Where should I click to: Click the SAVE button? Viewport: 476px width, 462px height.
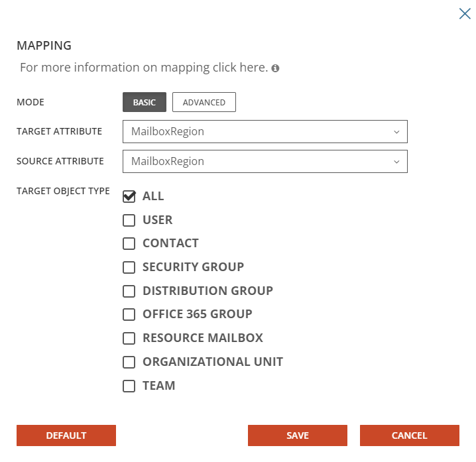pyautogui.click(x=298, y=435)
